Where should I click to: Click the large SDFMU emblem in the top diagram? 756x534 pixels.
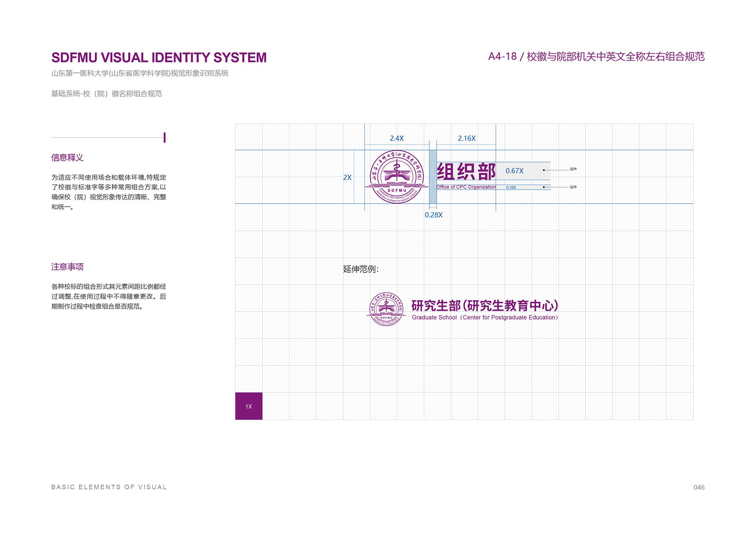click(397, 177)
